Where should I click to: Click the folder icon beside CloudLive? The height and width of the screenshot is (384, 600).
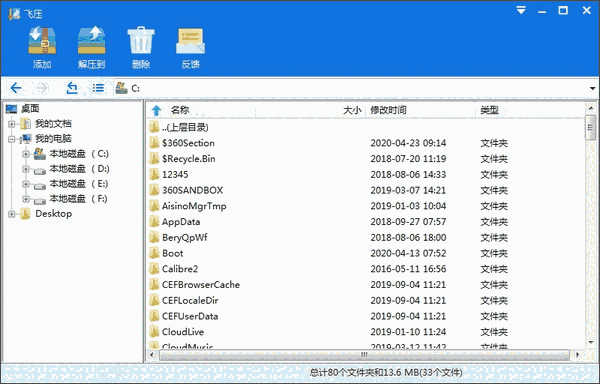(x=154, y=332)
